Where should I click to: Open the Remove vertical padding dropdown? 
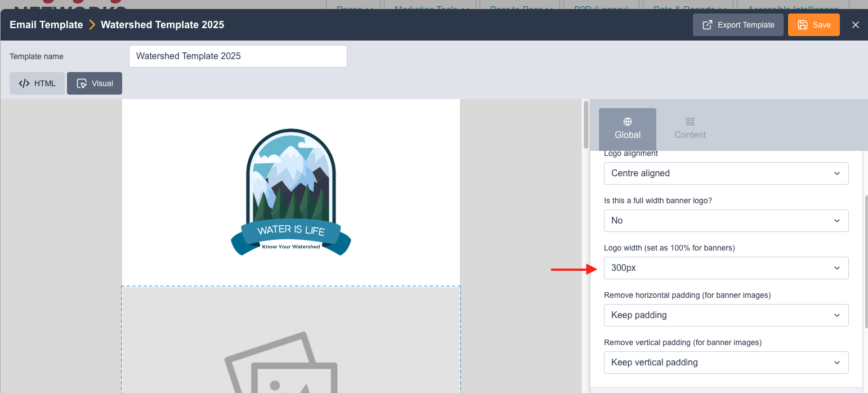tap(726, 363)
